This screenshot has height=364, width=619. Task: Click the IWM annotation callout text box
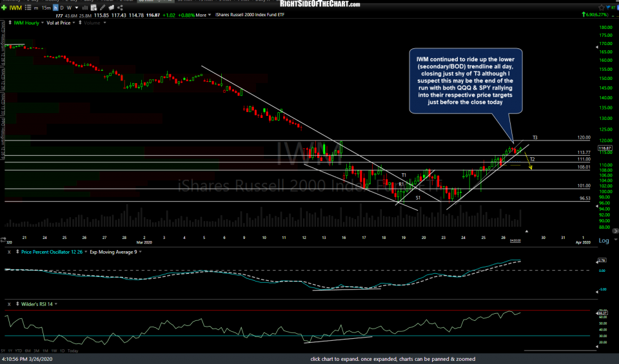pos(466,81)
